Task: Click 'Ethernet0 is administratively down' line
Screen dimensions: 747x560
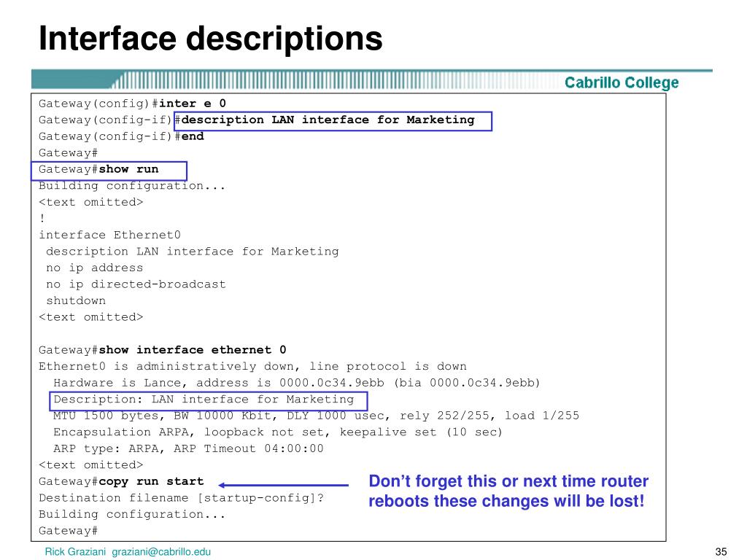Action: pos(252,367)
